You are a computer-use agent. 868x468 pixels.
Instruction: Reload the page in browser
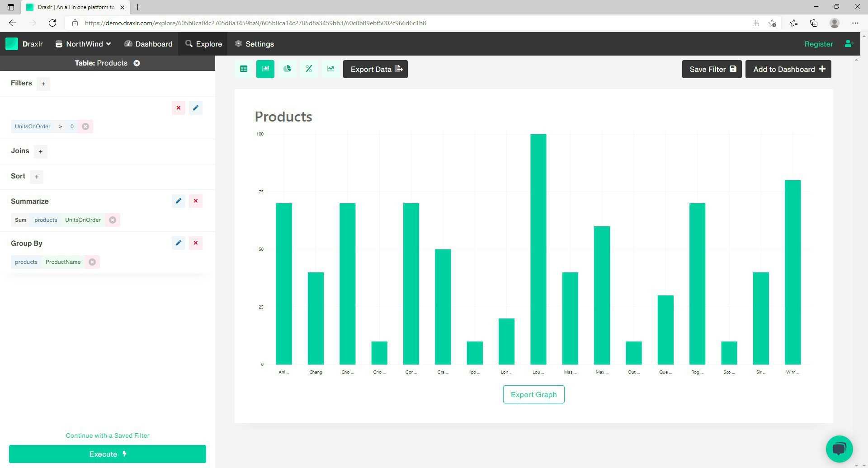click(52, 23)
